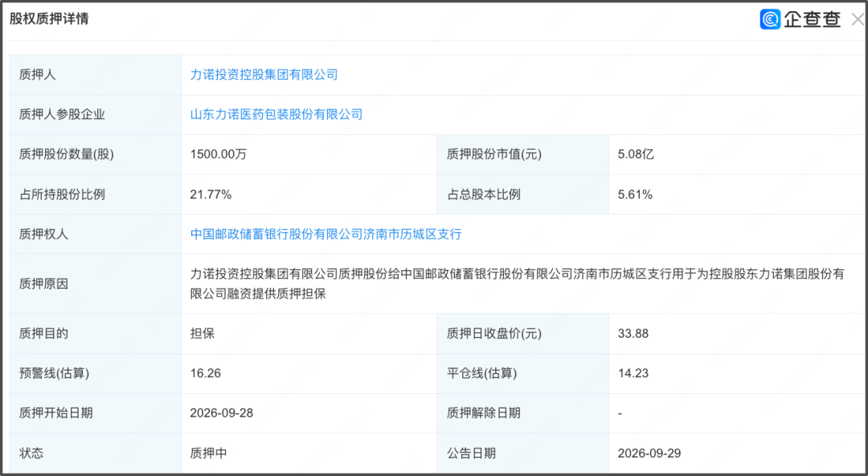Select the liquidation line value 14.23
The image size is (868, 476).
tap(633, 373)
